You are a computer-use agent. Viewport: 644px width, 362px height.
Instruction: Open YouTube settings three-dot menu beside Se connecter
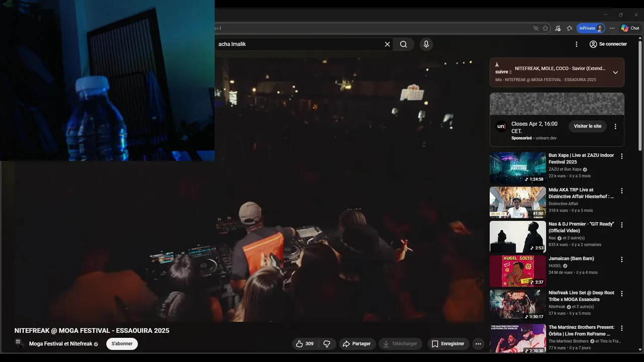[577, 44]
